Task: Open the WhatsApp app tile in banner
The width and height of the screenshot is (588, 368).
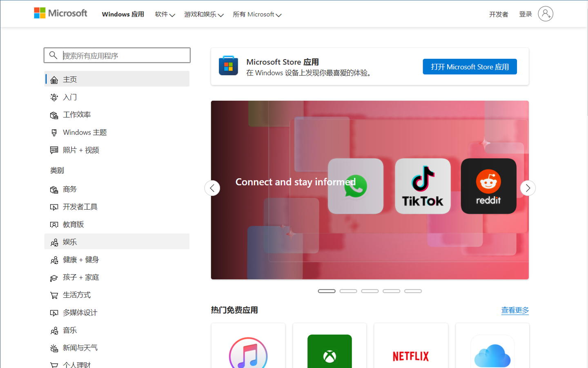Action: click(x=356, y=186)
